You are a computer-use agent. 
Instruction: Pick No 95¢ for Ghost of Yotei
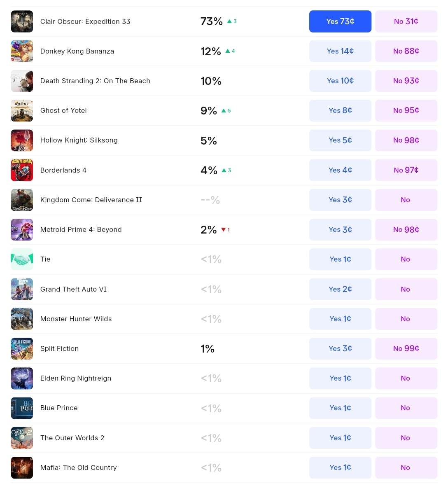(406, 111)
